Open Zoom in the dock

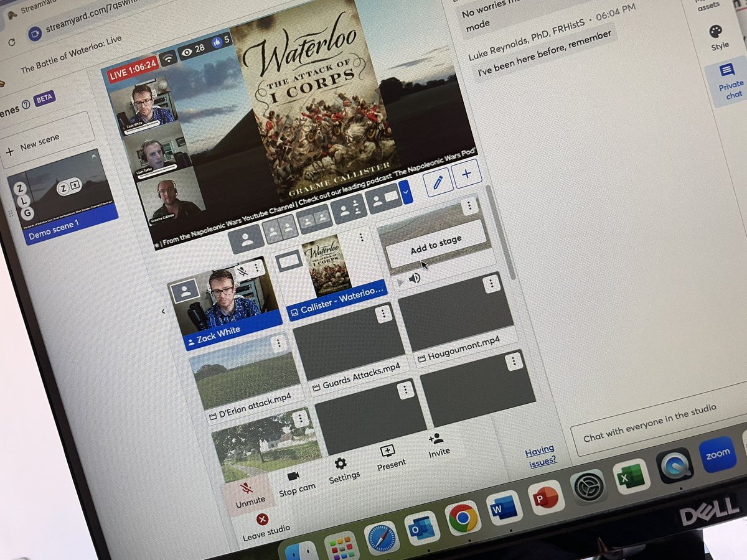717,454
